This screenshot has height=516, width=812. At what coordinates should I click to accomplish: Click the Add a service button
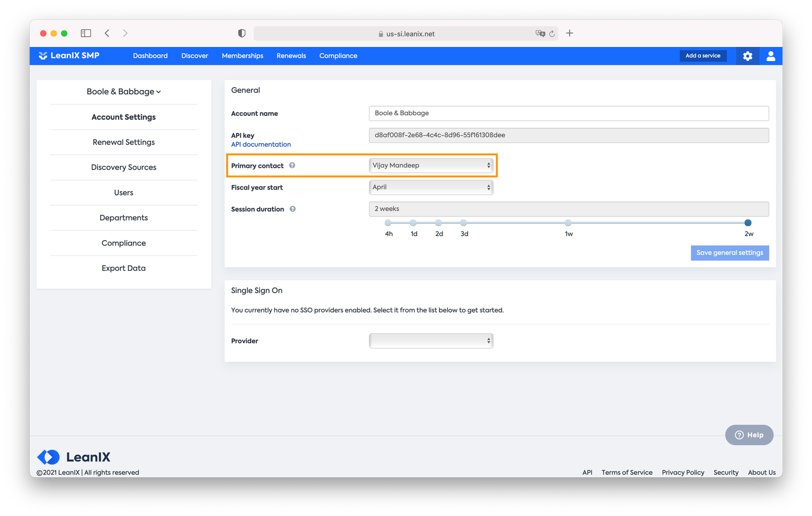pyautogui.click(x=703, y=56)
